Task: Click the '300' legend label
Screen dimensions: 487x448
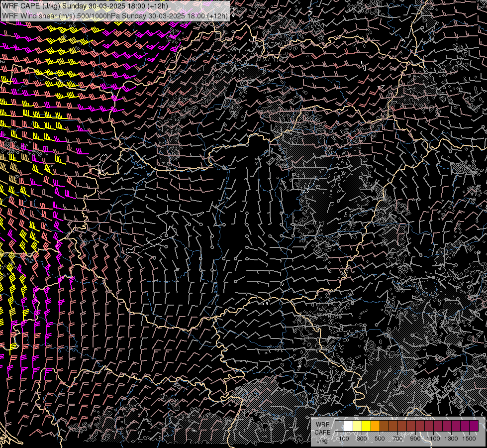Action: tap(362, 439)
